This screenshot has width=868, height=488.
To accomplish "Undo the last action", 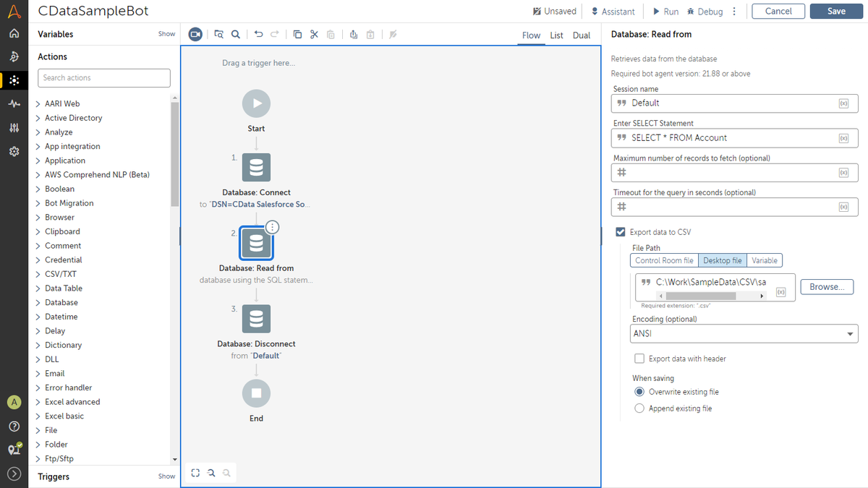I will point(258,34).
